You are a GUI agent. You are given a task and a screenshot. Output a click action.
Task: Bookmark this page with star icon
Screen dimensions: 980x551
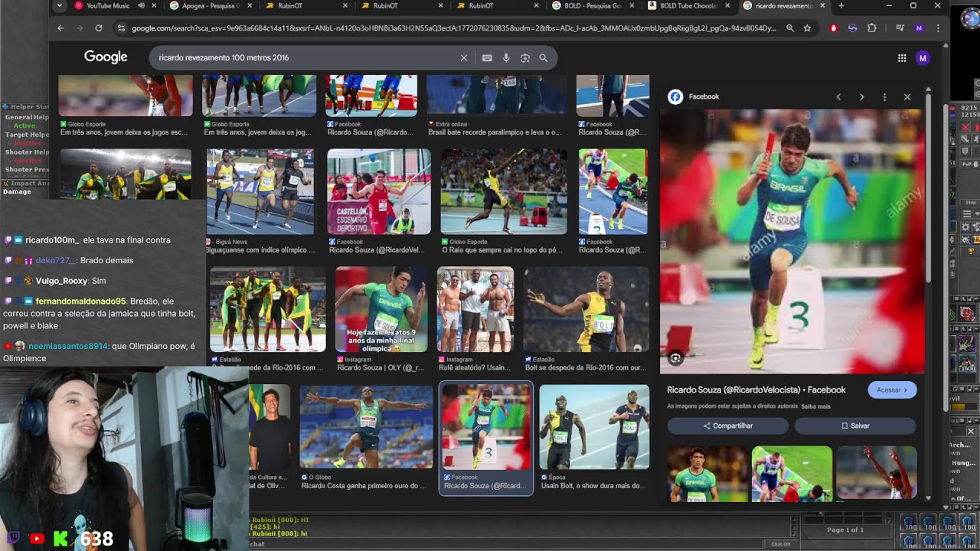pos(807,28)
